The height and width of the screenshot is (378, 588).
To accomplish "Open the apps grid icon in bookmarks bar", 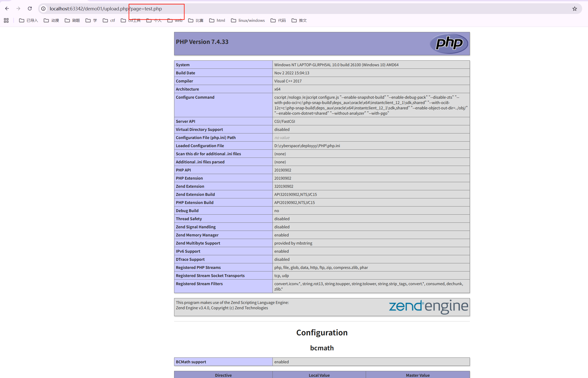I will [x=6, y=21].
